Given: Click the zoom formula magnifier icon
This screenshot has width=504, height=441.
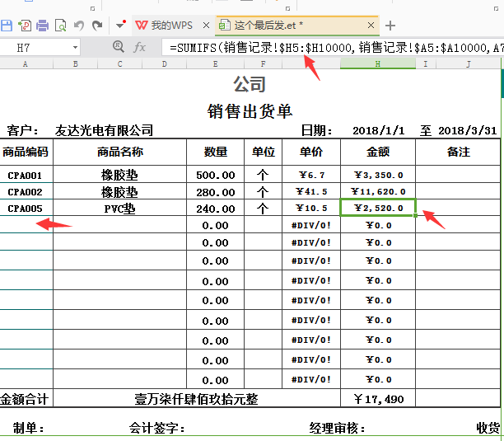Looking at the screenshot, I should click(x=119, y=47).
